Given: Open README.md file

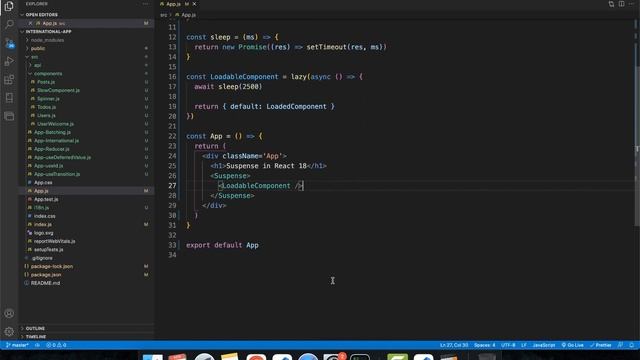Looking at the screenshot, I should [x=45, y=283].
